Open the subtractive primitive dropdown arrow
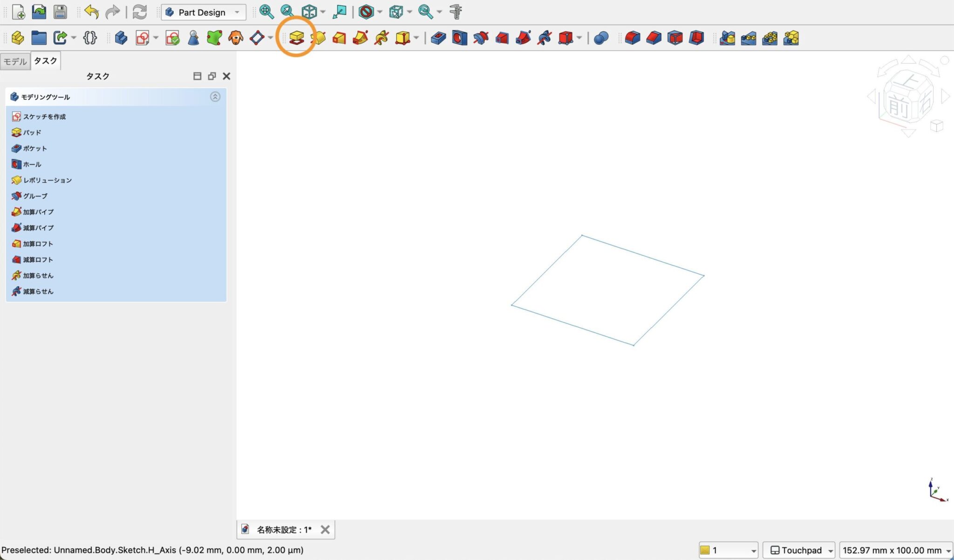Image resolution: width=954 pixels, height=560 pixels. pyautogui.click(x=579, y=38)
